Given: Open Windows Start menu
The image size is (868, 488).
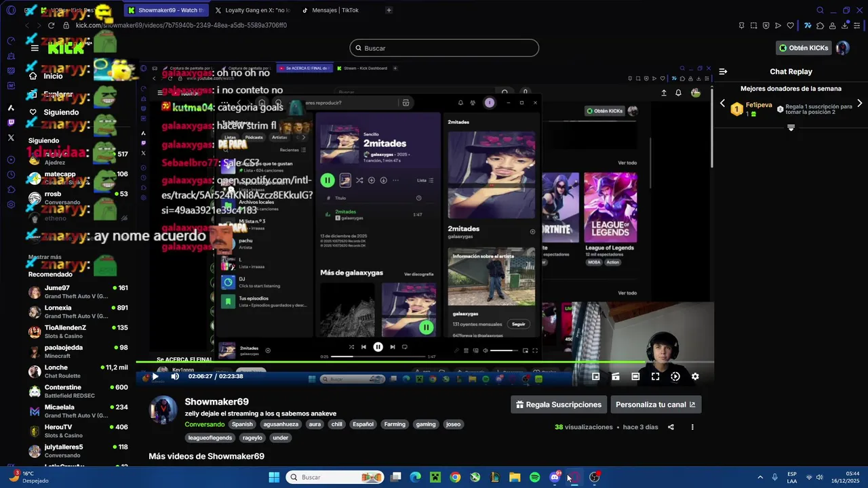Looking at the screenshot, I should (x=274, y=477).
